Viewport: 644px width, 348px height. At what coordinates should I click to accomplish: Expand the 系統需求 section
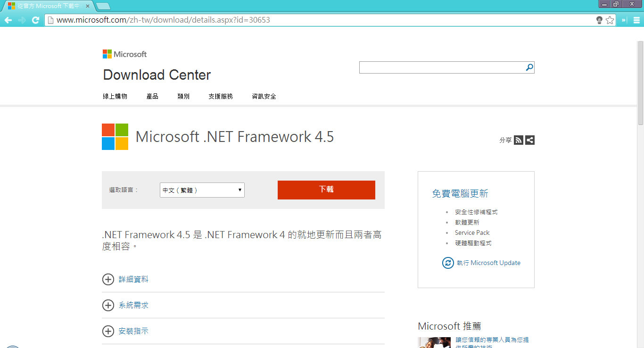[x=108, y=305]
